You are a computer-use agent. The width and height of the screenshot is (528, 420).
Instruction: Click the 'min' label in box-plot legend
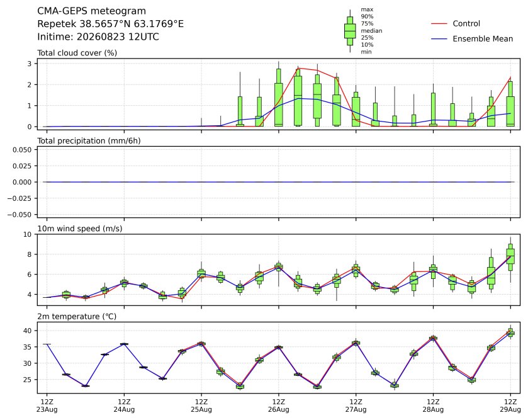pos(366,52)
